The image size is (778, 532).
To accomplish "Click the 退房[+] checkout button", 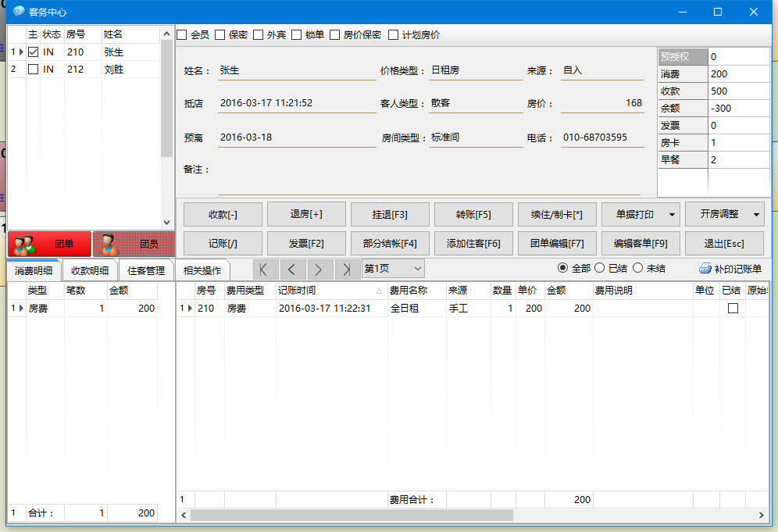I will point(306,214).
